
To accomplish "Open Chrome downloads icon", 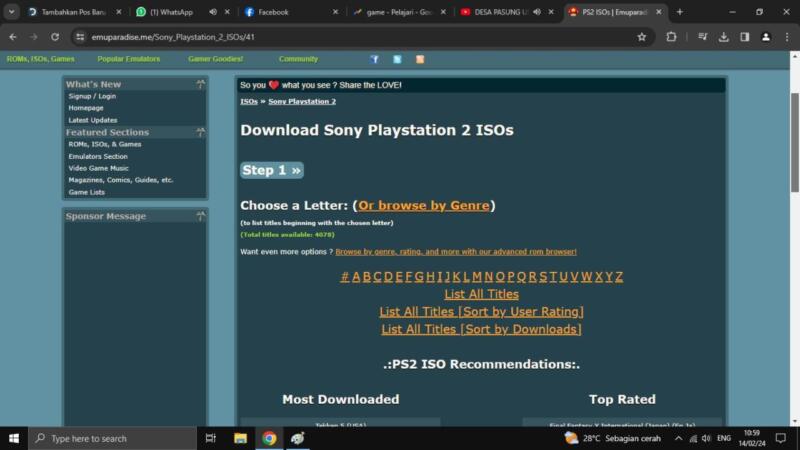I will click(x=723, y=37).
